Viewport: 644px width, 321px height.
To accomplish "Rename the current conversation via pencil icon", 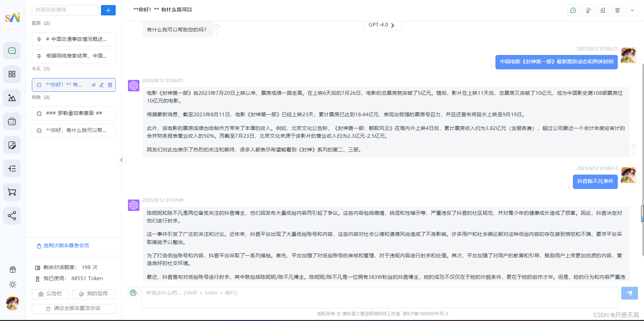I will (102, 85).
